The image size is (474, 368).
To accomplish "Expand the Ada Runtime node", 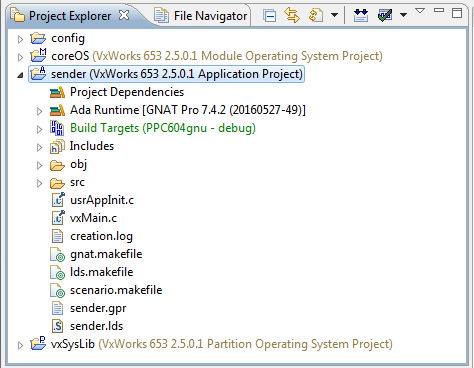I will tap(39, 111).
